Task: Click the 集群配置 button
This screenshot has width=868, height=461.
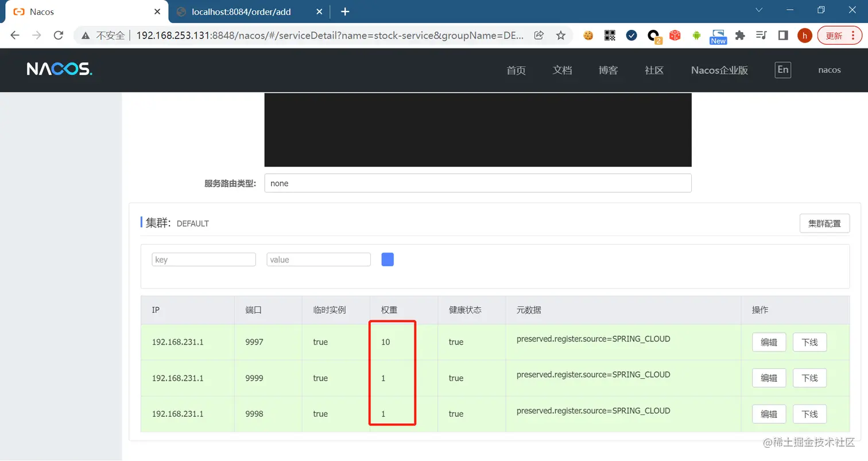Action: 824,223
